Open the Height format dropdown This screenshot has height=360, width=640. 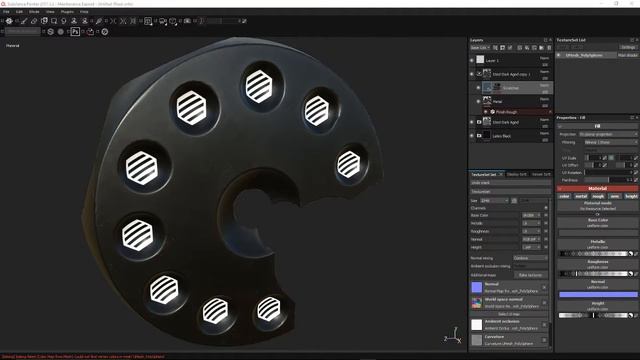(531, 247)
